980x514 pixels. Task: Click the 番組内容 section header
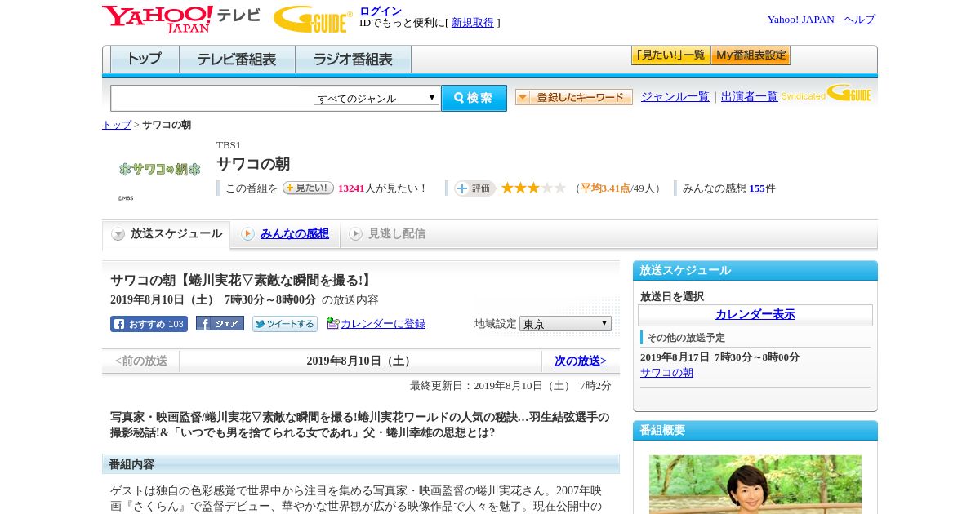coord(361,464)
